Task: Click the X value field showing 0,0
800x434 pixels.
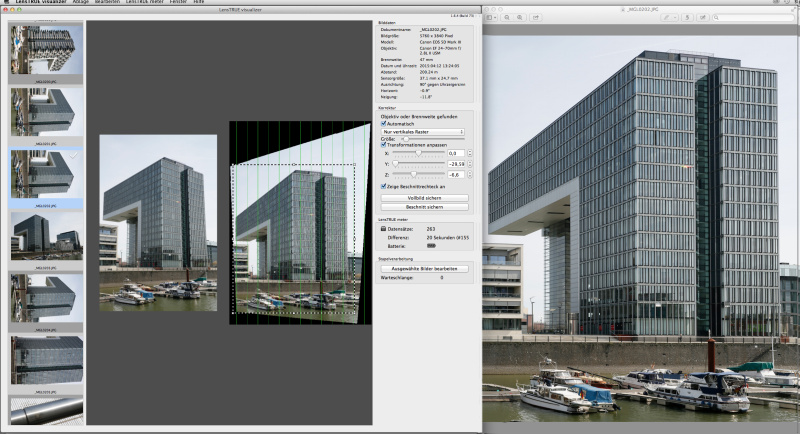Action: pyautogui.click(x=456, y=153)
